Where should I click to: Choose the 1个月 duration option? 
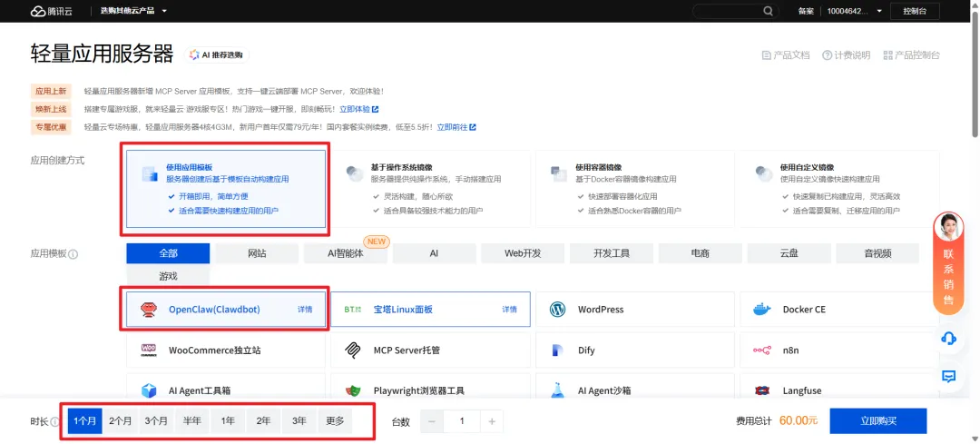coord(84,421)
